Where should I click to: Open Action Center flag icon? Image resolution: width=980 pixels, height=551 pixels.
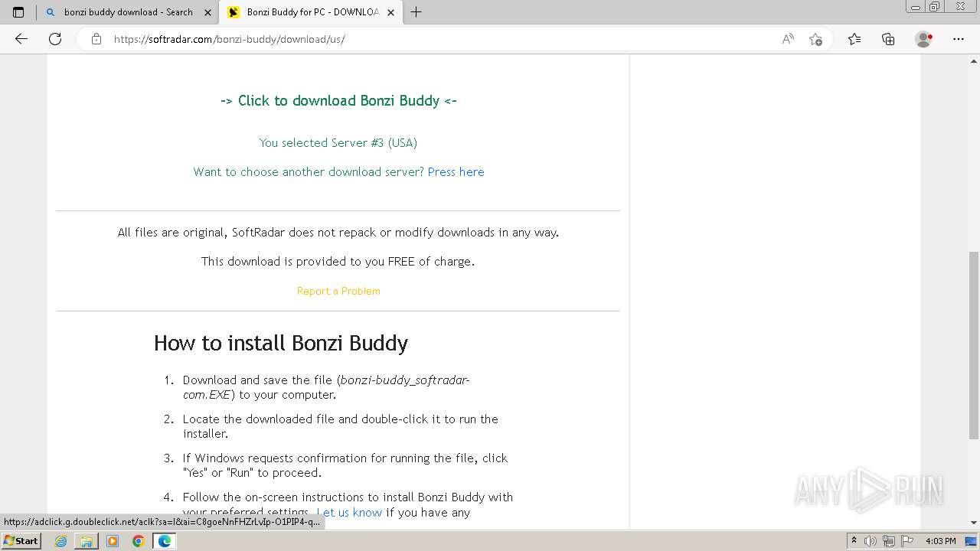pyautogui.click(x=906, y=541)
